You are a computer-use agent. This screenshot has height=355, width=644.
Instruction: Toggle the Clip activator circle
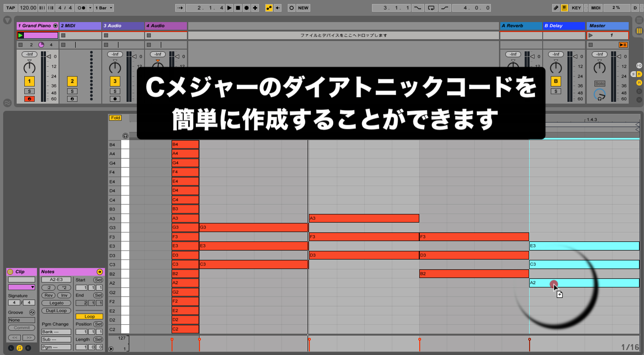tap(10, 272)
